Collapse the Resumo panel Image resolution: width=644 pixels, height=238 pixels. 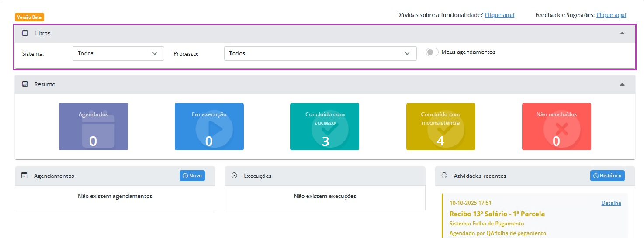[x=622, y=84]
